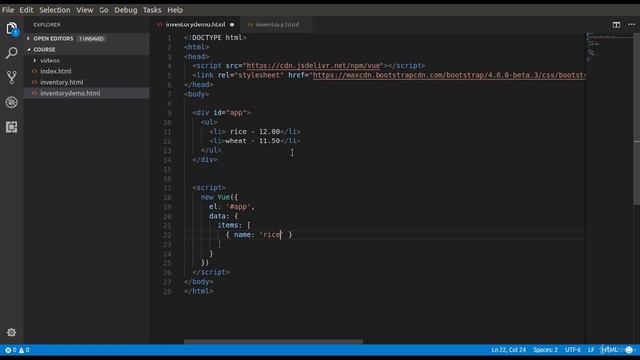Open the File menu
The image size is (640, 360).
(x=8, y=10)
